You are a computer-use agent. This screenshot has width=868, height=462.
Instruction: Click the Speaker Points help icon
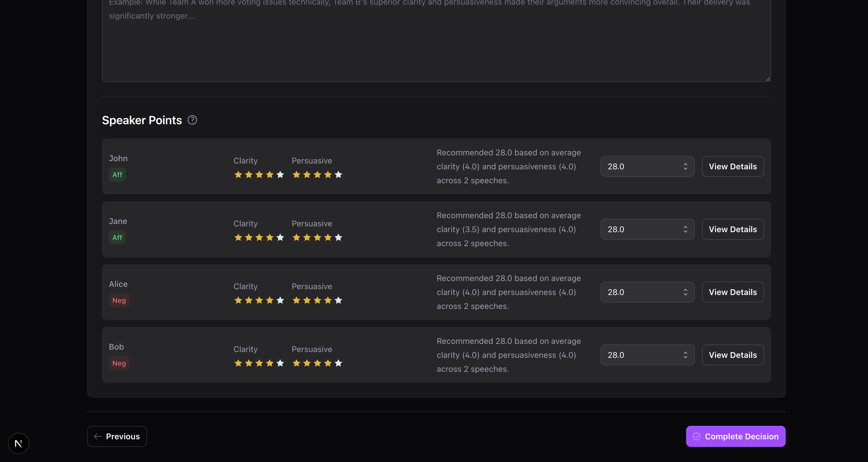192,120
